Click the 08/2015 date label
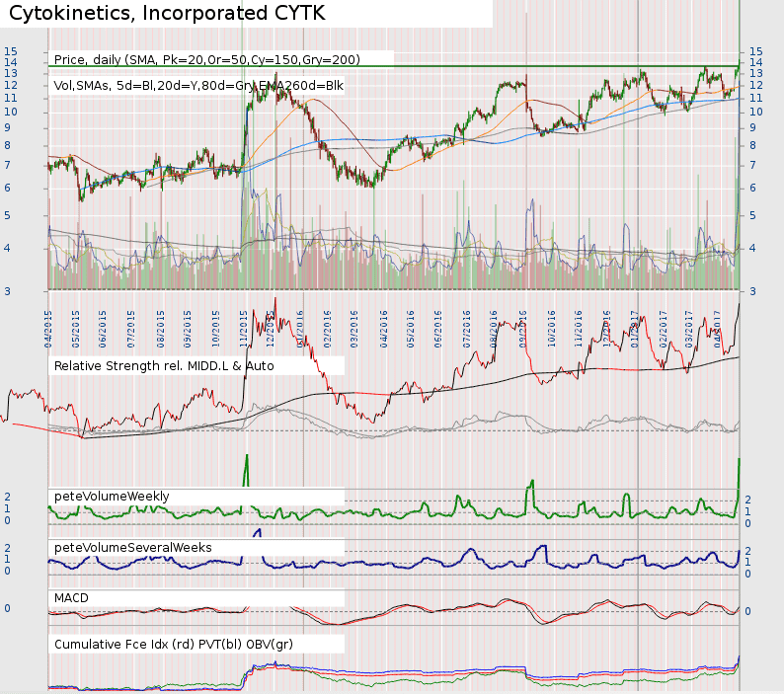 click(x=161, y=329)
